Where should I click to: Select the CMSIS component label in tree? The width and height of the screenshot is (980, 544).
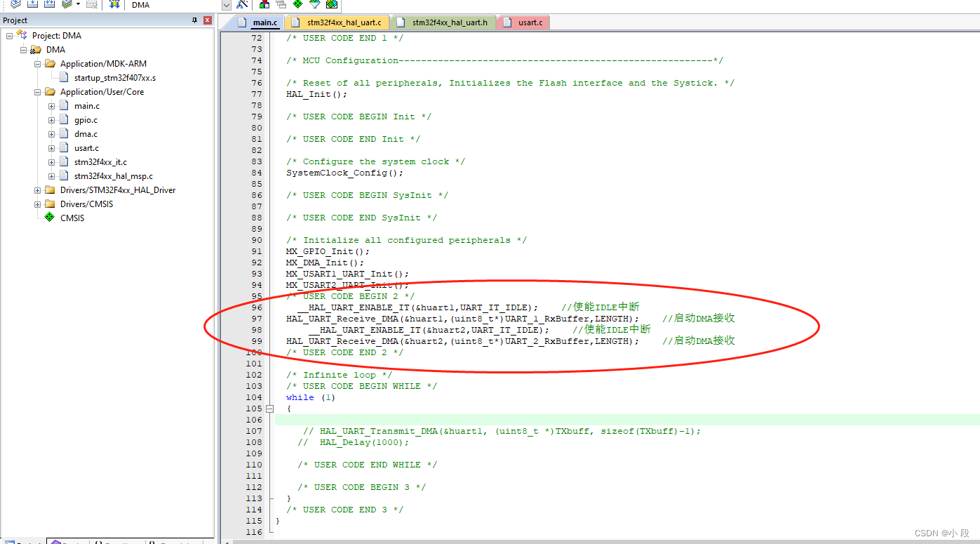tap(72, 218)
